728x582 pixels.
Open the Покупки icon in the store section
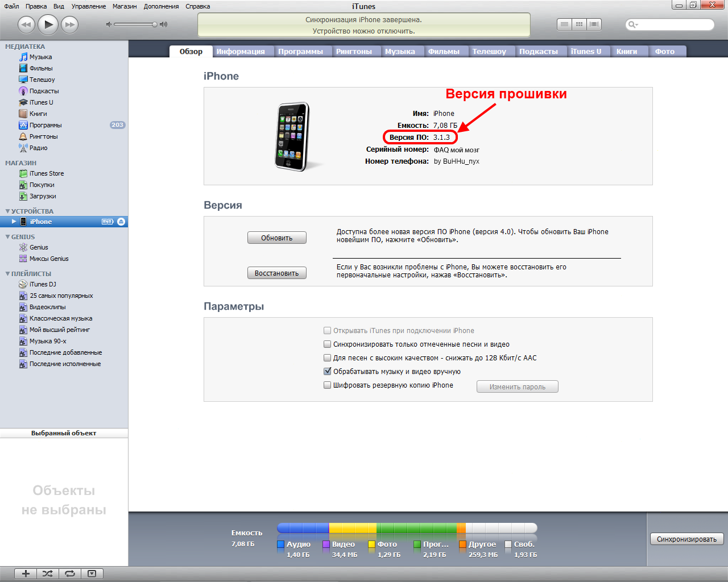pos(23,185)
